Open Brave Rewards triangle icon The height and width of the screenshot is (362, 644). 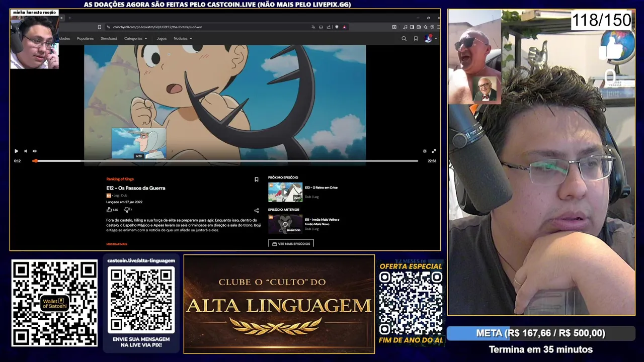click(345, 27)
